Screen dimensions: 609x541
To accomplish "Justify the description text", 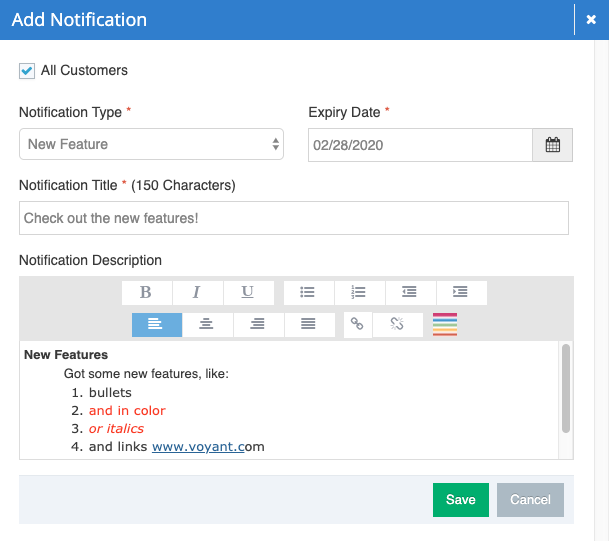I will tap(309, 324).
